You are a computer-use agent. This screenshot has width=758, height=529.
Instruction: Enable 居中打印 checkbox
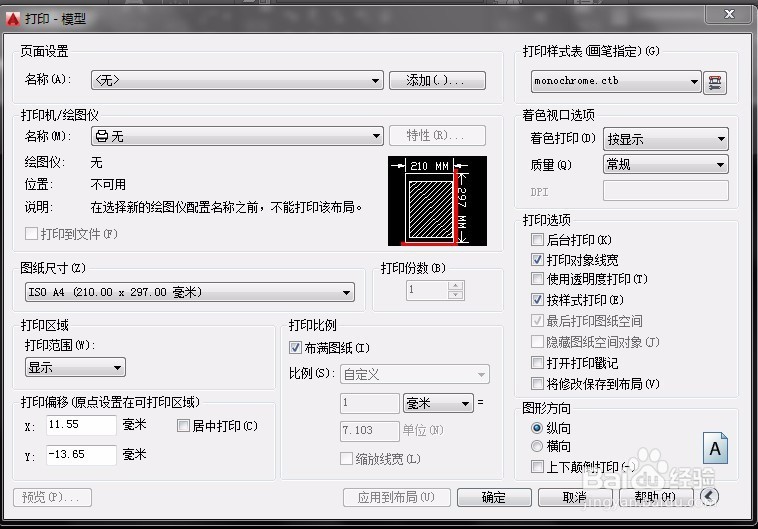(x=183, y=426)
